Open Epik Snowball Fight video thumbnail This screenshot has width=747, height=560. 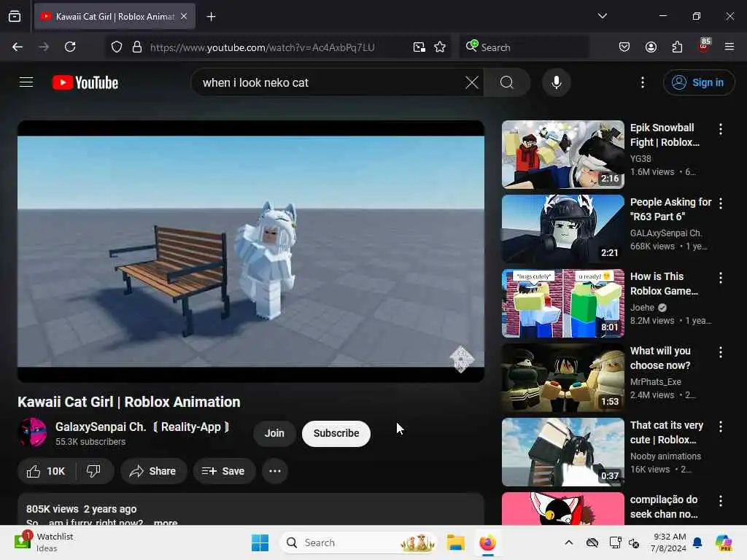click(x=563, y=155)
